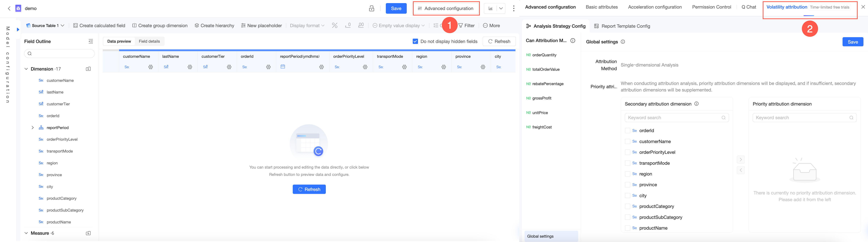
Task: Click the three-dot vertical menu icon
Action: click(513, 8)
